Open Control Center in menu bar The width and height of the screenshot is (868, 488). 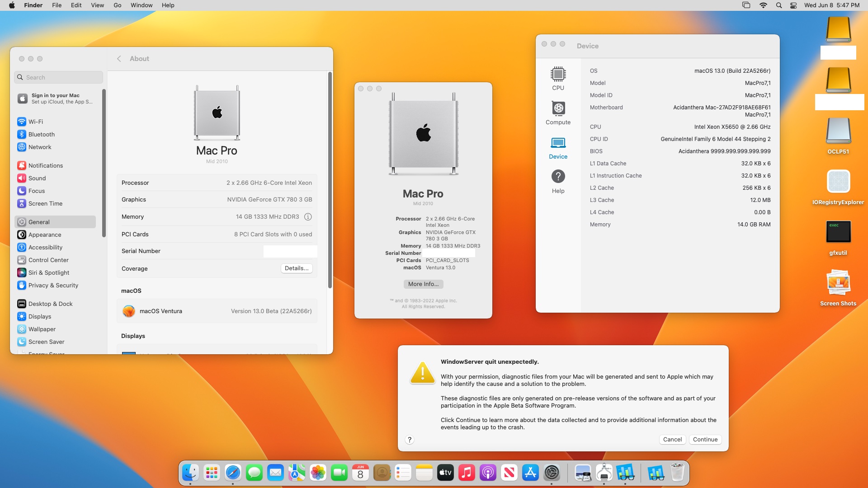[793, 5]
